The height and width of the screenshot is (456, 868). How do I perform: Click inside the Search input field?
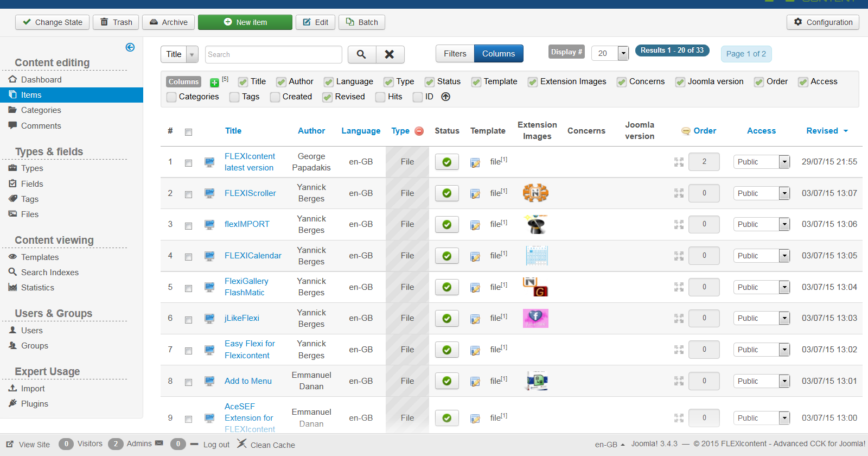(x=273, y=54)
